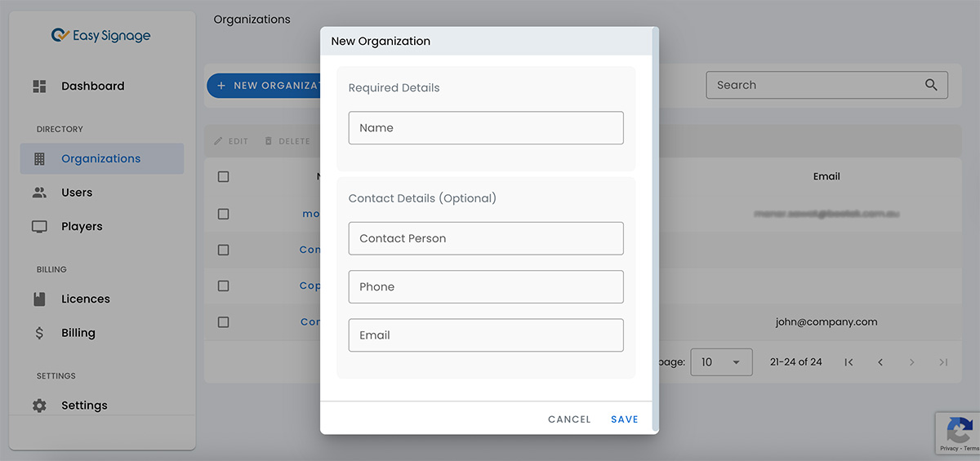Click the Edit button in toolbar
Viewport: 980px width, 461px height.
click(231, 141)
